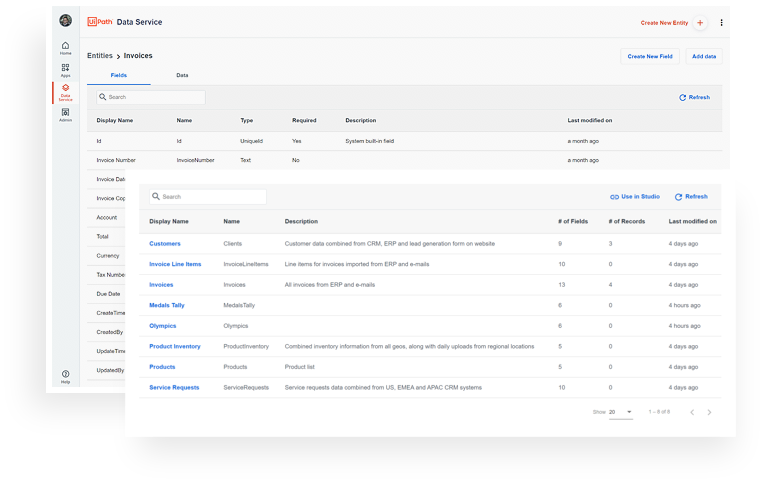Select Data Service sidebar icon
Image resolution: width=764 pixels, height=483 pixels.
point(65,93)
